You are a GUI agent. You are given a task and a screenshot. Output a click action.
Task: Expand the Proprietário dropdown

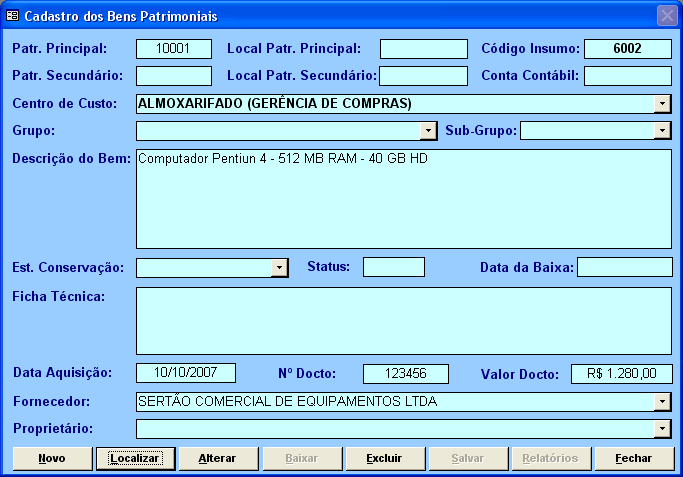663,429
